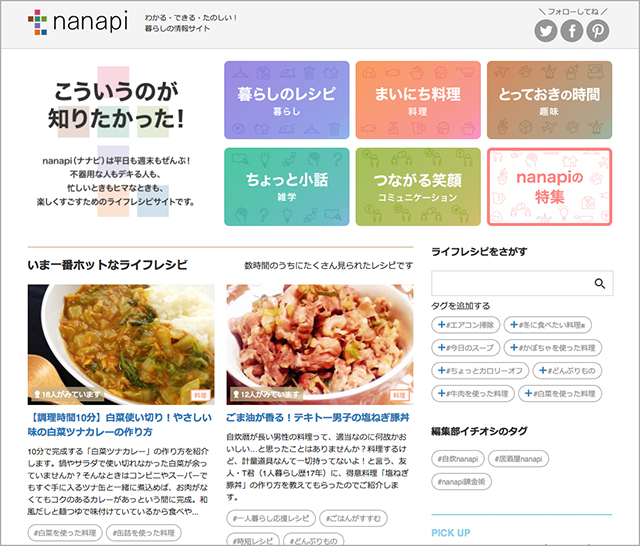Open nanapiの特集 tile
The width and height of the screenshot is (640, 546).
coord(549,186)
